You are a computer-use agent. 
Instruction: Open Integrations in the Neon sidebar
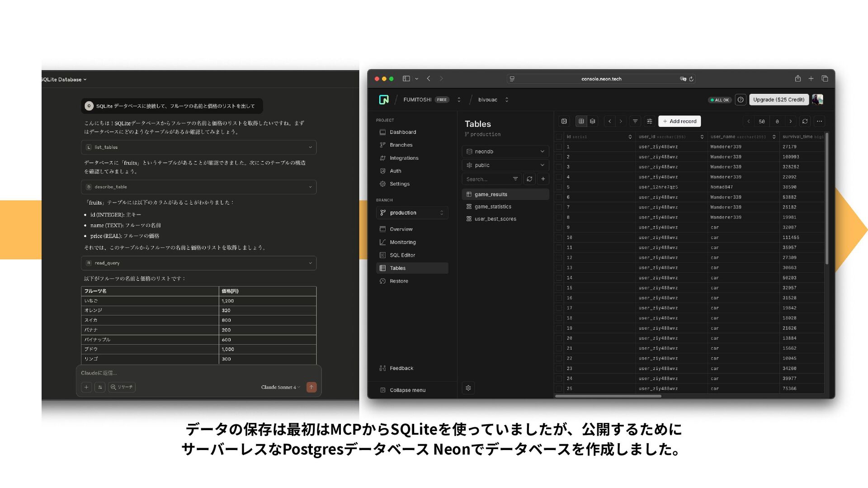[412, 158]
